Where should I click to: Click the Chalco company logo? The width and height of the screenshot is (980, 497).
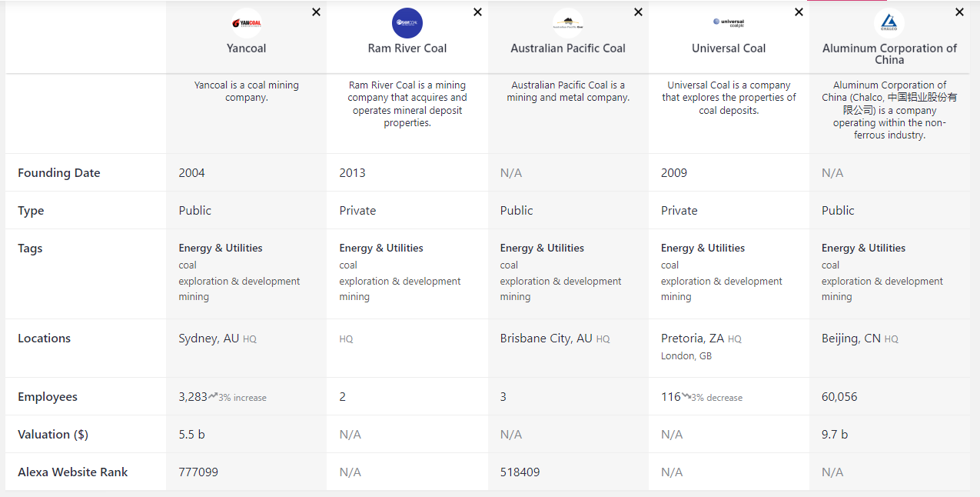tap(889, 23)
